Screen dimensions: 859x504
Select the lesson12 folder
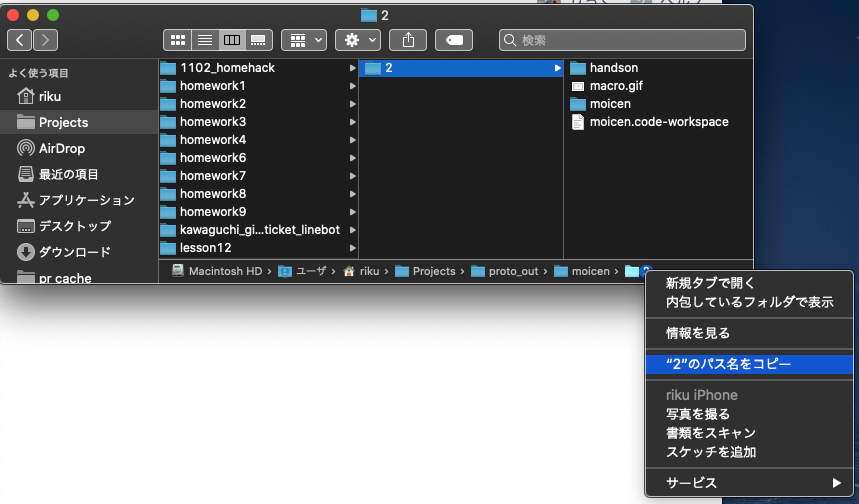258,248
